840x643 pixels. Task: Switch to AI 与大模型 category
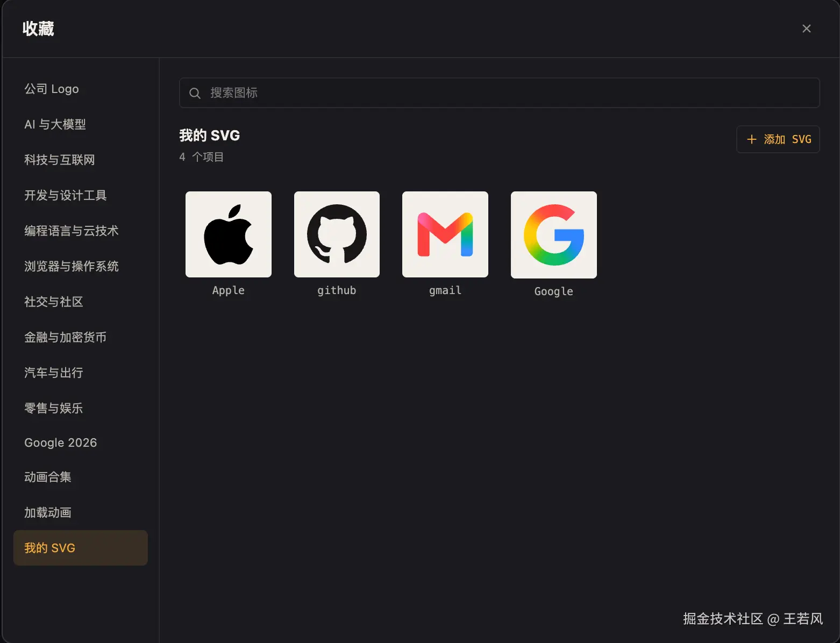[x=81, y=124]
